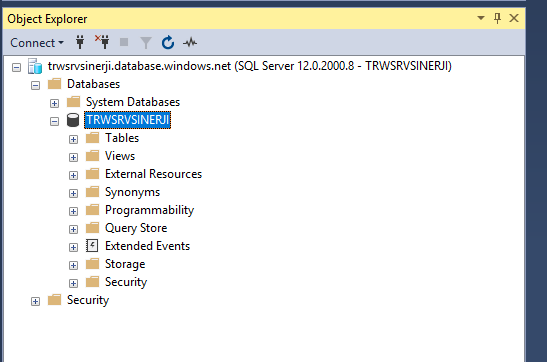Expand the Tables node
547x362 pixels.
point(73,139)
